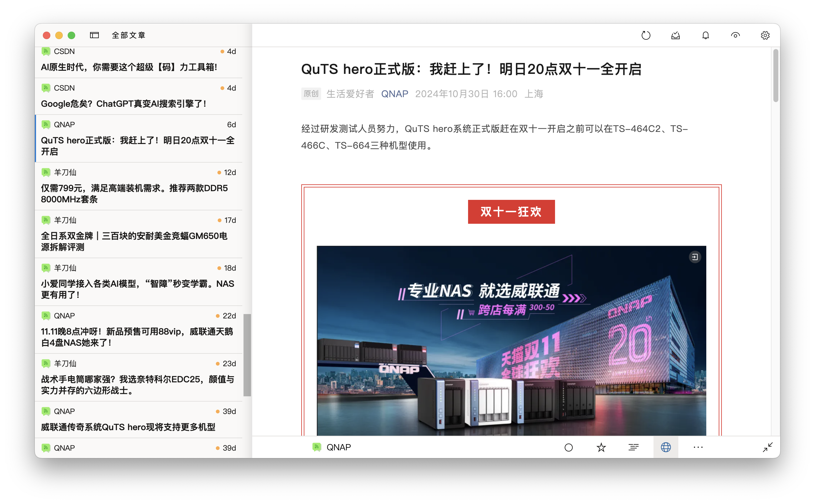Open article 11.11晚8点冲呀 新品预售
Viewport: 815px width, 504px height.
(x=139, y=330)
